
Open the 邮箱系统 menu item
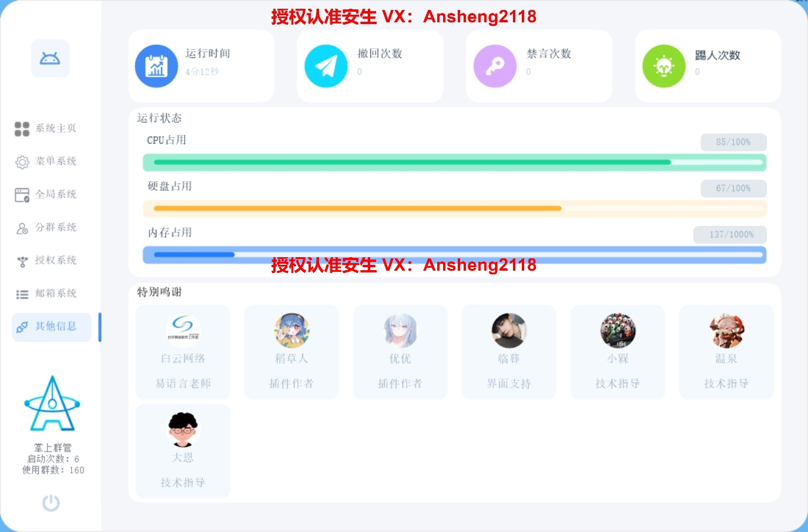coord(46,294)
